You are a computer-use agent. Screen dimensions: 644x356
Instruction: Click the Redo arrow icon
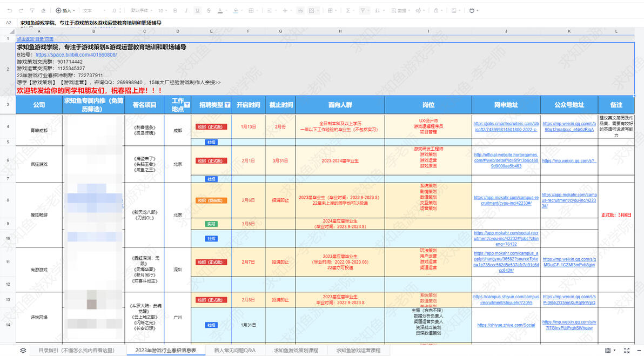click(x=21, y=11)
